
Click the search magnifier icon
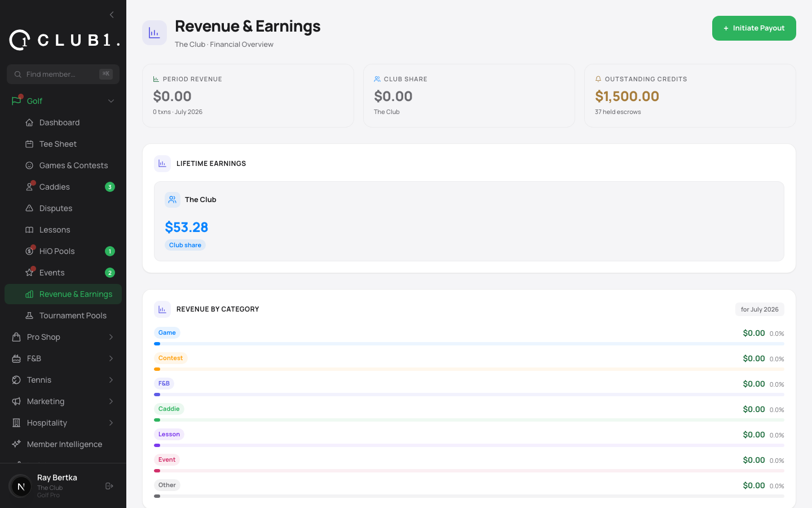18,74
